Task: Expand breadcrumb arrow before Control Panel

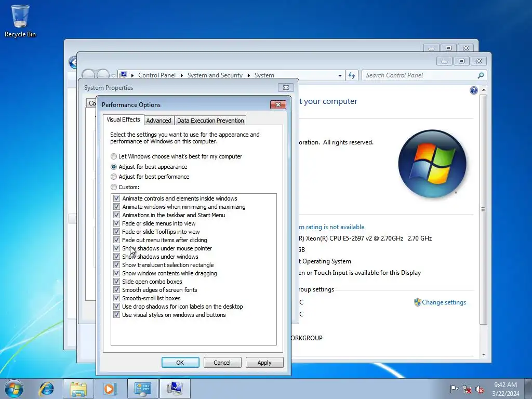Action: click(x=132, y=75)
